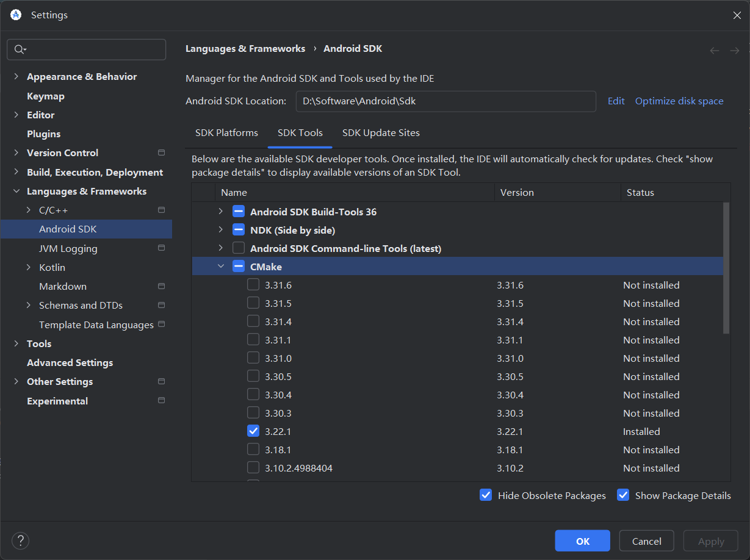The image size is (750, 560).
Task: Open the SDK Update Sites tab
Action: (x=381, y=132)
